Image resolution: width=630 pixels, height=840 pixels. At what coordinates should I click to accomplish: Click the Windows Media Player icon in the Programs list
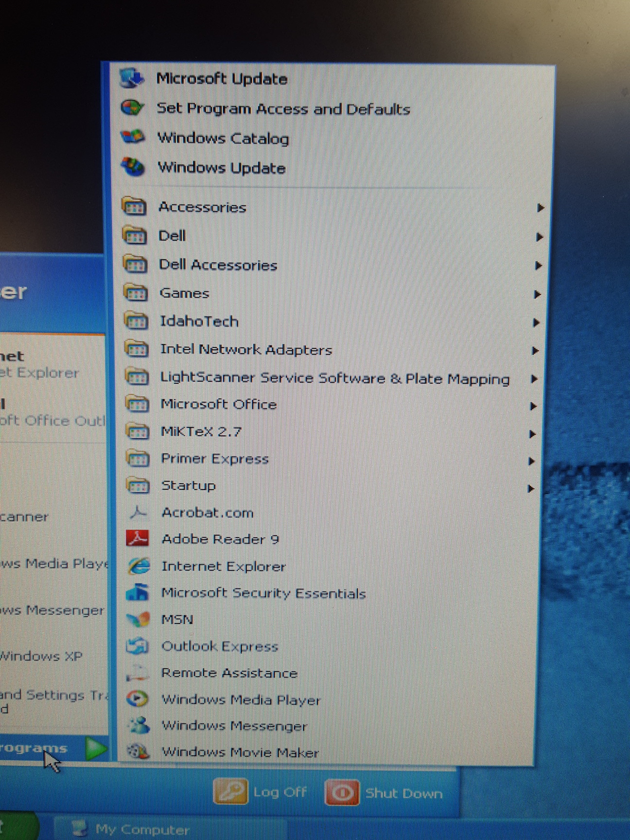pos(137,699)
